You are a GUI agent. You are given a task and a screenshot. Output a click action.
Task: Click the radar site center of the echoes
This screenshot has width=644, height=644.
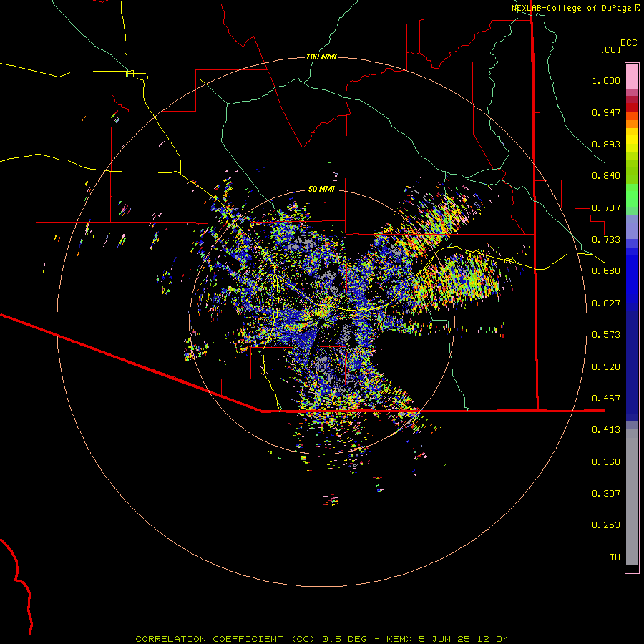pos(322,322)
